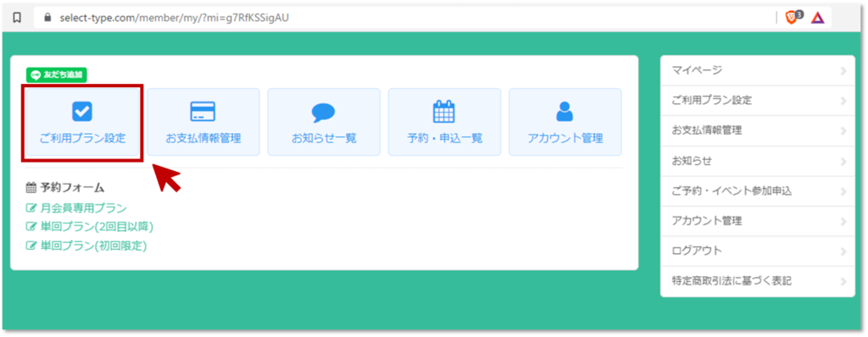This screenshot has width=868, height=337.
Task: Open 単回プラン(初回限定) form link
Action: point(86,246)
